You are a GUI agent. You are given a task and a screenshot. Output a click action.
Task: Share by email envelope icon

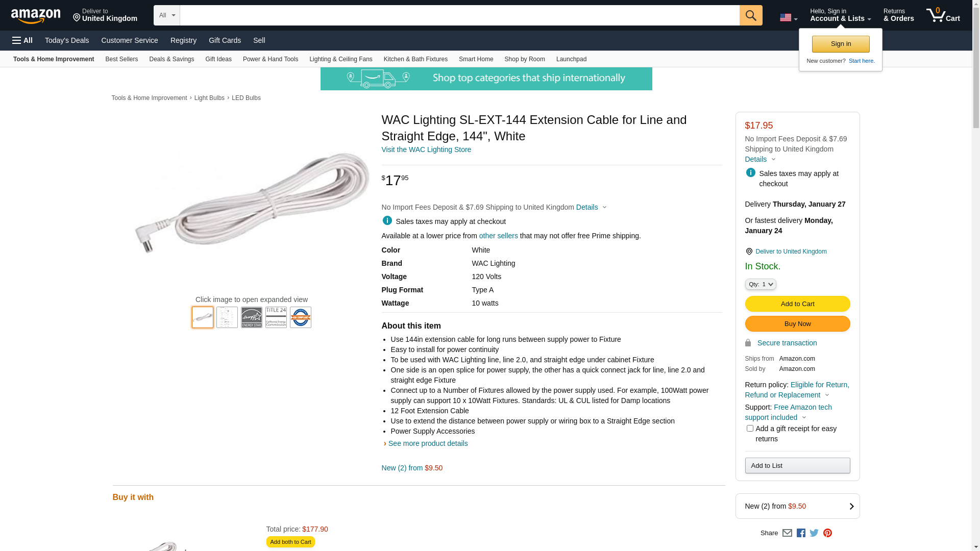(x=787, y=533)
